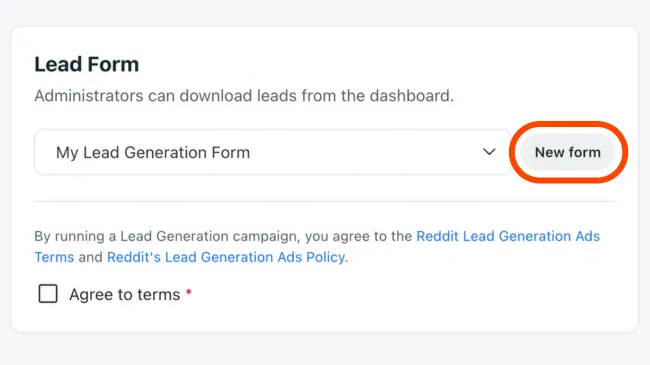Viewport: 650px width, 365px height.
Task: Open the My Lead Generation Form dropdown
Action: (272, 152)
